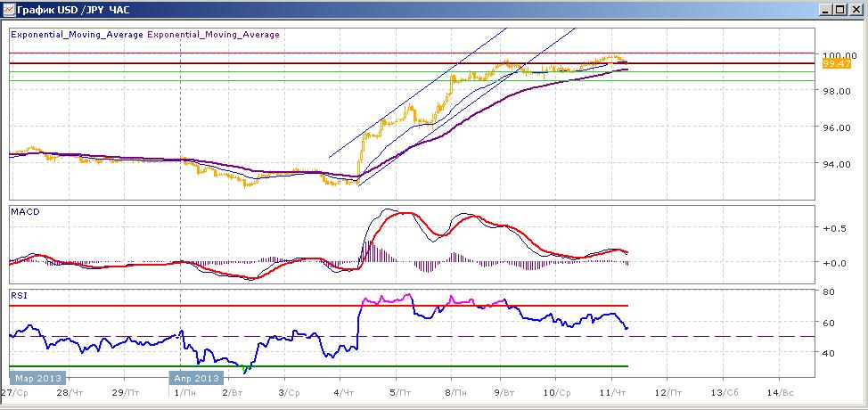Click the 4/Чт date label

click(343, 392)
